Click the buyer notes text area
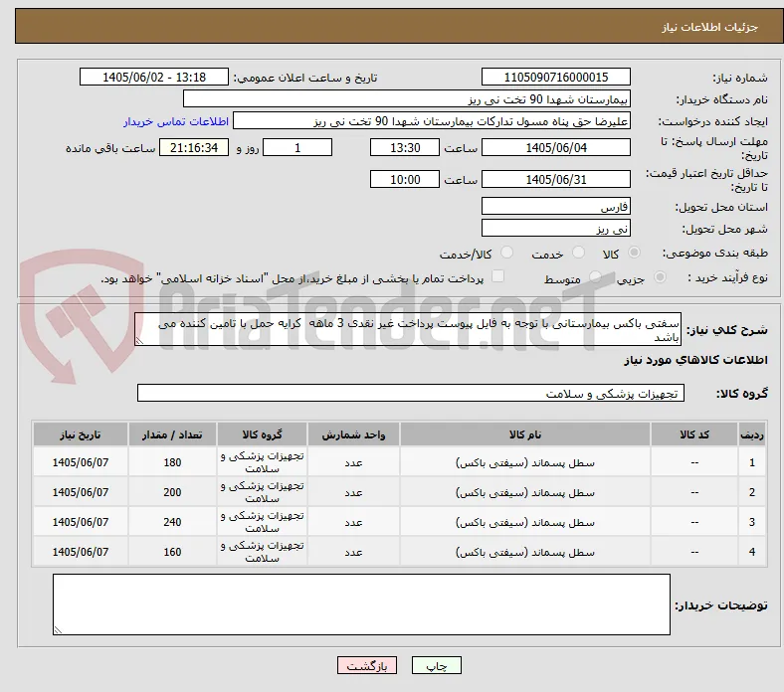Image resolution: width=784 pixels, height=692 pixels. tap(361, 605)
